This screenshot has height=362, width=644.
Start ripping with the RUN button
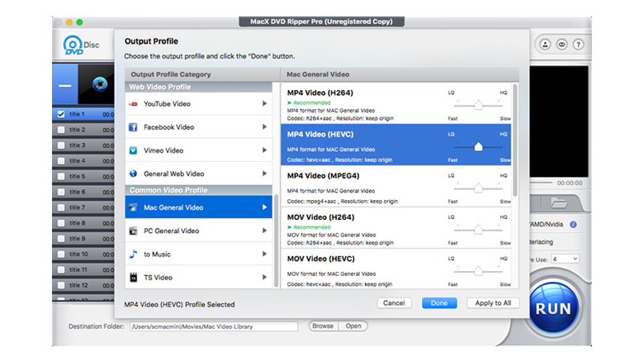pos(553,308)
